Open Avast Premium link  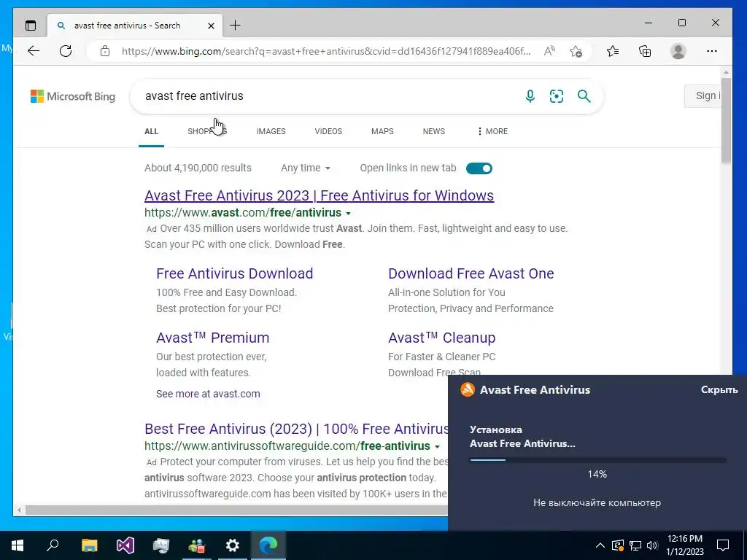(x=212, y=338)
